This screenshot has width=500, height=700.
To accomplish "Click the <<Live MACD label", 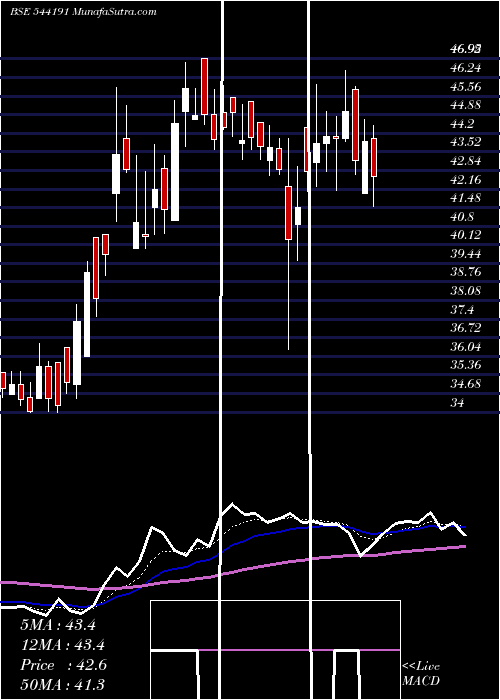I will click(x=421, y=674).
